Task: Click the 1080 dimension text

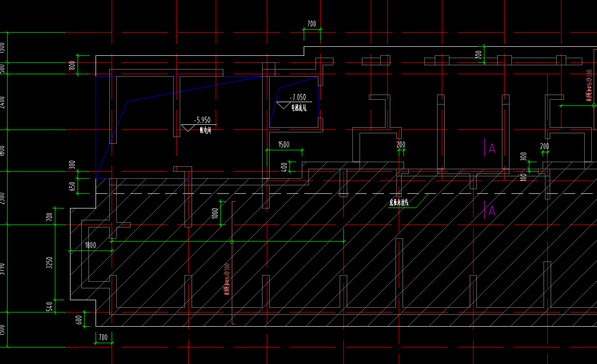Action: coord(215,214)
